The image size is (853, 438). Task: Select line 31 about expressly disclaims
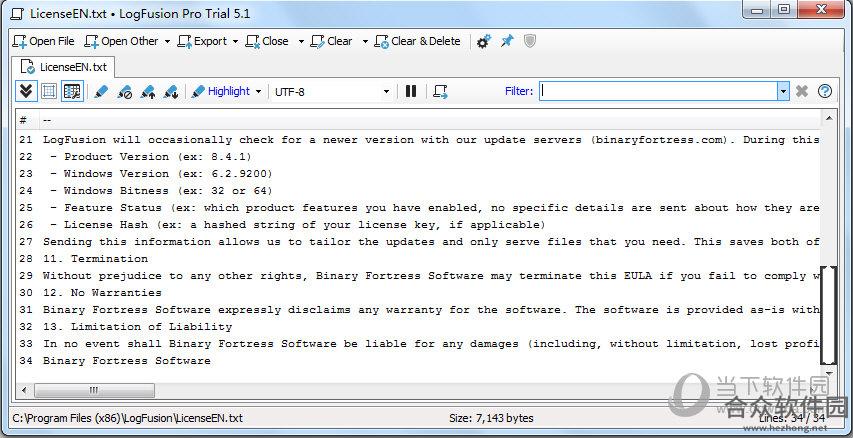pyautogui.click(x=419, y=310)
